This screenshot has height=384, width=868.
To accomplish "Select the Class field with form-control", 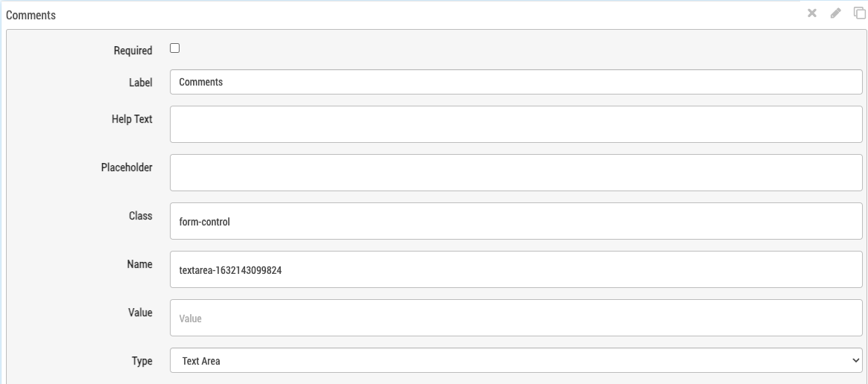I will [516, 221].
